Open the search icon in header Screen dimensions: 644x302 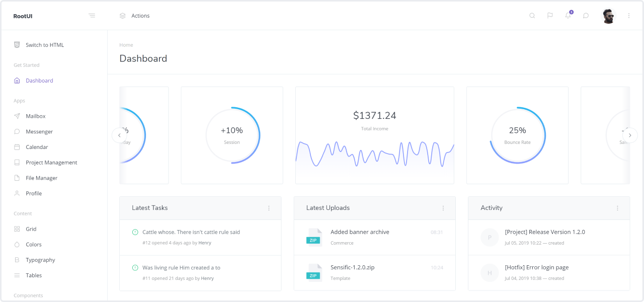[x=532, y=16]
